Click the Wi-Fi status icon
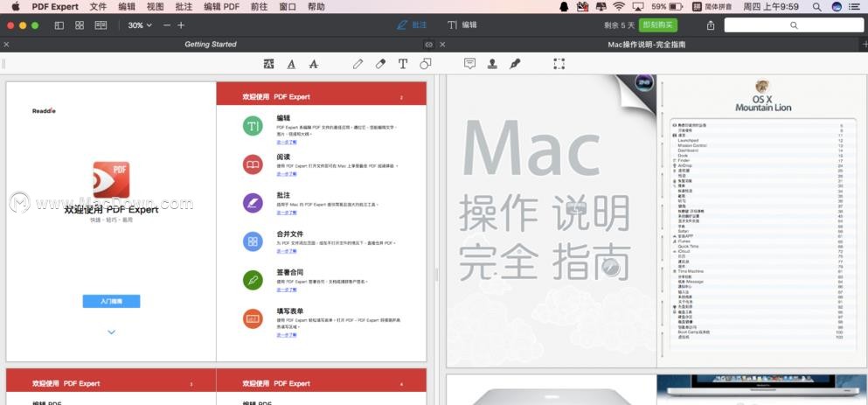Viewport: 868px width, 405px height. point(618,7)
